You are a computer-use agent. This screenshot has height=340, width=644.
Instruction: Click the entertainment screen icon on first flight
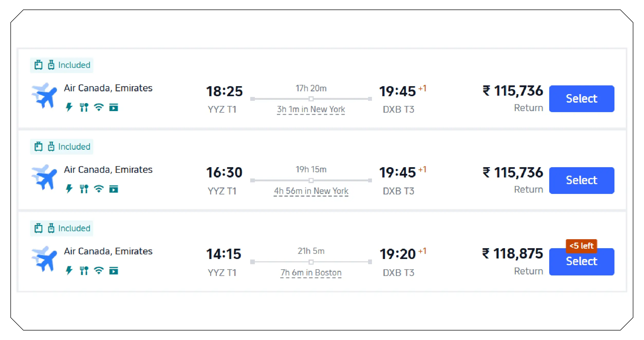[x=114, y=107]
